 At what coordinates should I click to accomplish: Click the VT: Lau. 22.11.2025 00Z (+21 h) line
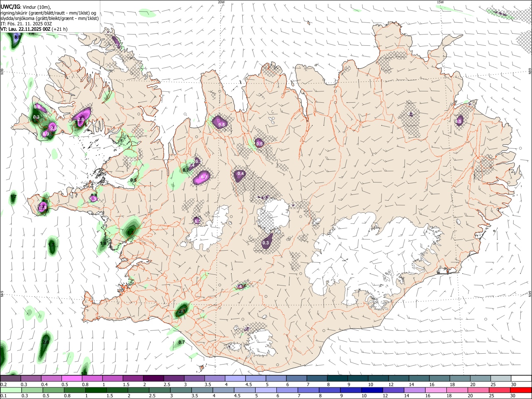tap(34, 29)
